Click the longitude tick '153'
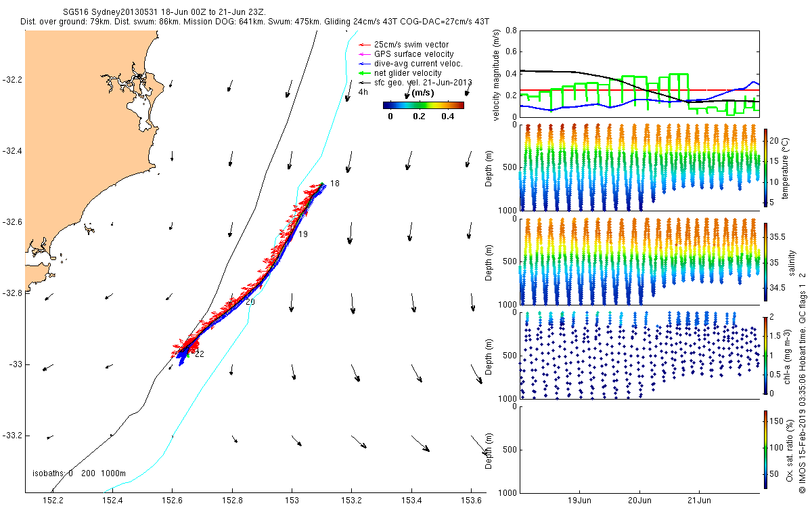This screenshot has height=508, width=812. pyautogui.click(x=292, y=501)
